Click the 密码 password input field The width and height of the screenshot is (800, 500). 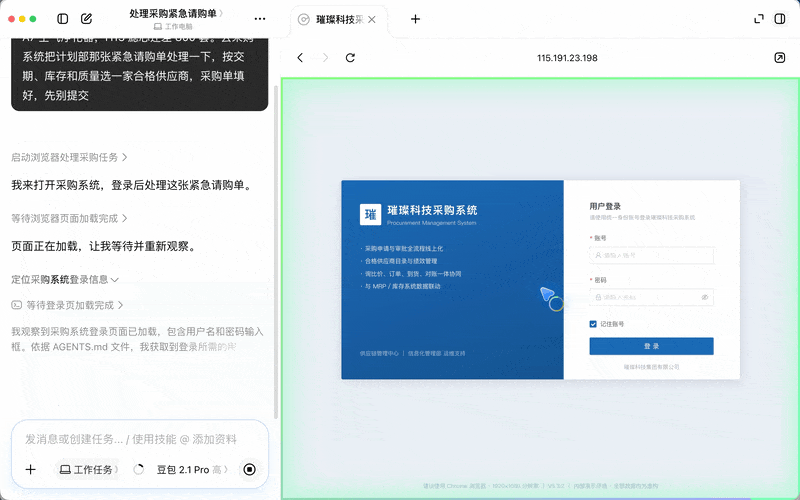click(x=652, y=297)
